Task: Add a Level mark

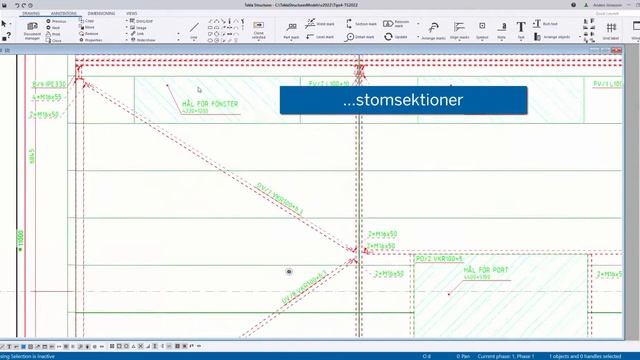Action: pos(320,37)
